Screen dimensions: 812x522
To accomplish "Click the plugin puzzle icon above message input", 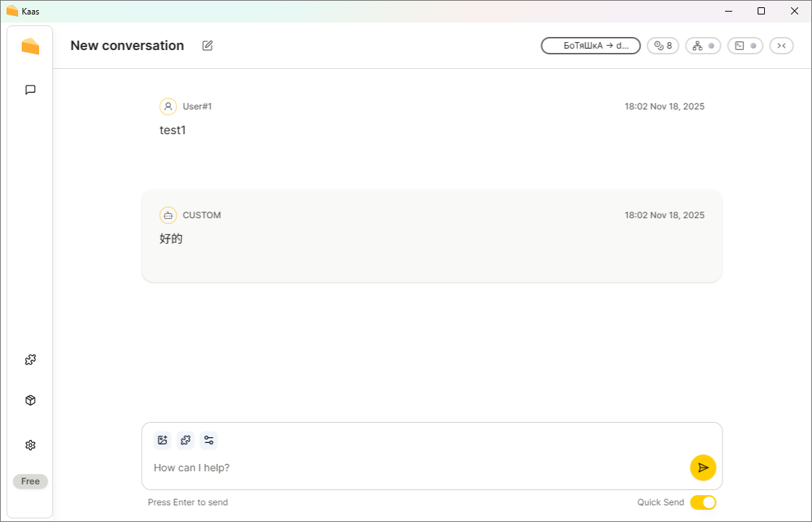I will pos(186,440).
